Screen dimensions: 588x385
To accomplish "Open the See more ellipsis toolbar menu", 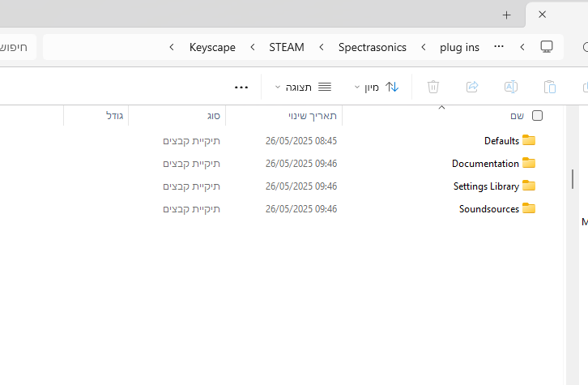I will point(241,88).
